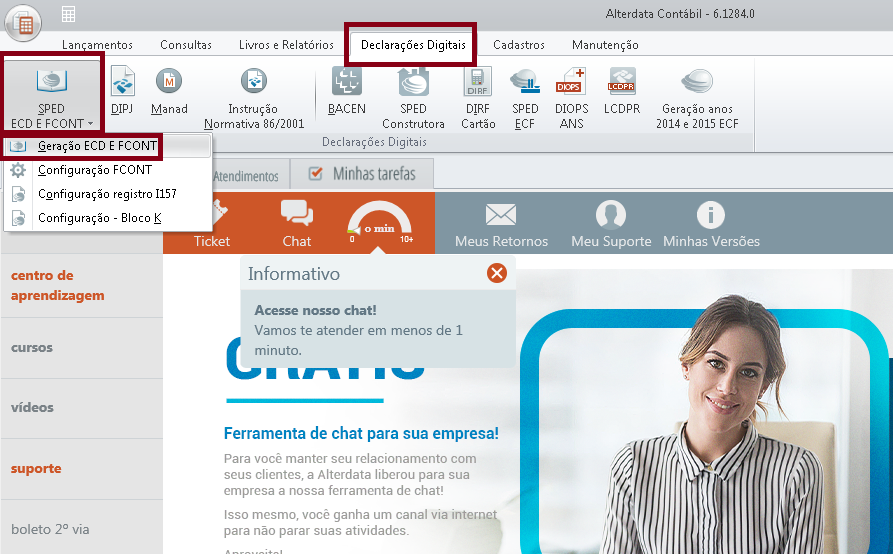Click the wait-time gauge showing 0 min

pyautogui.click(x=380, y=223)
